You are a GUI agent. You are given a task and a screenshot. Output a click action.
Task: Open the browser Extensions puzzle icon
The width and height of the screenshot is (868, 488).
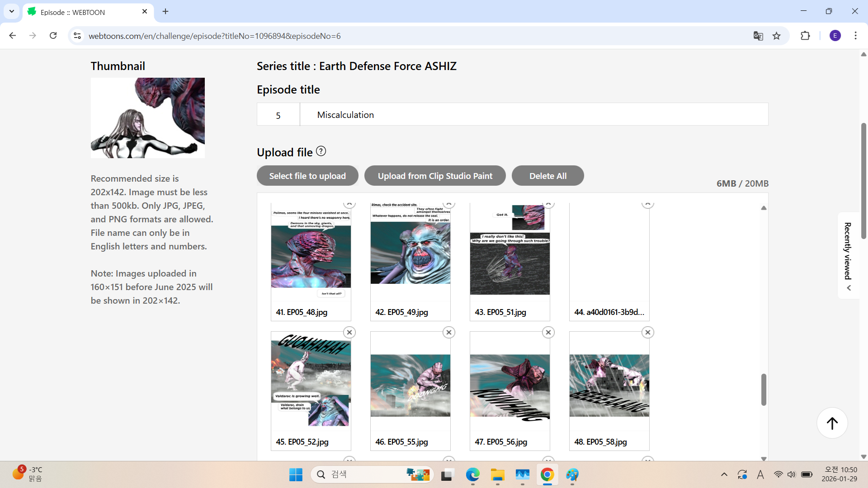805,36
